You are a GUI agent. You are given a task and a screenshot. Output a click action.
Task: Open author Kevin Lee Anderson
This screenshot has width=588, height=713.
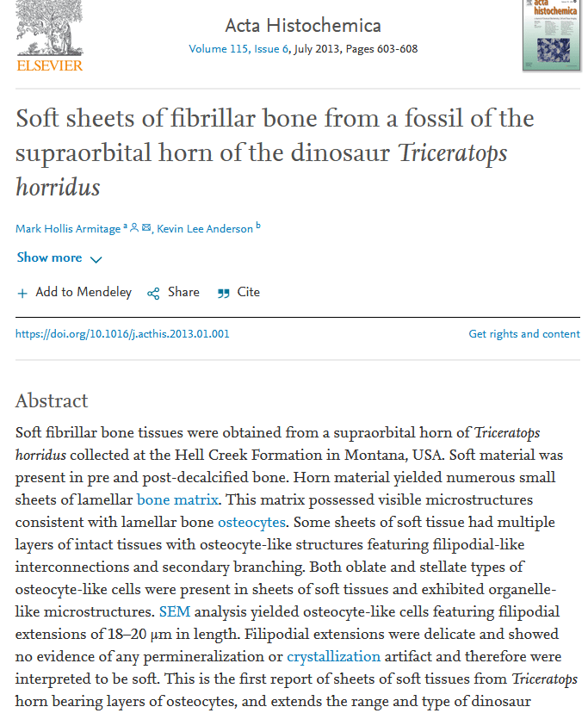coord(205,228)
